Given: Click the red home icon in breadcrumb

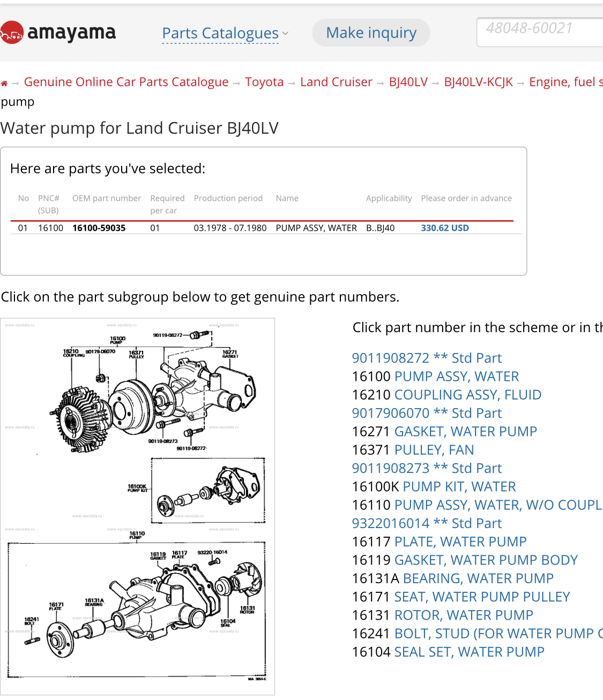Looking at the screenshot, I should click(4, 83).
